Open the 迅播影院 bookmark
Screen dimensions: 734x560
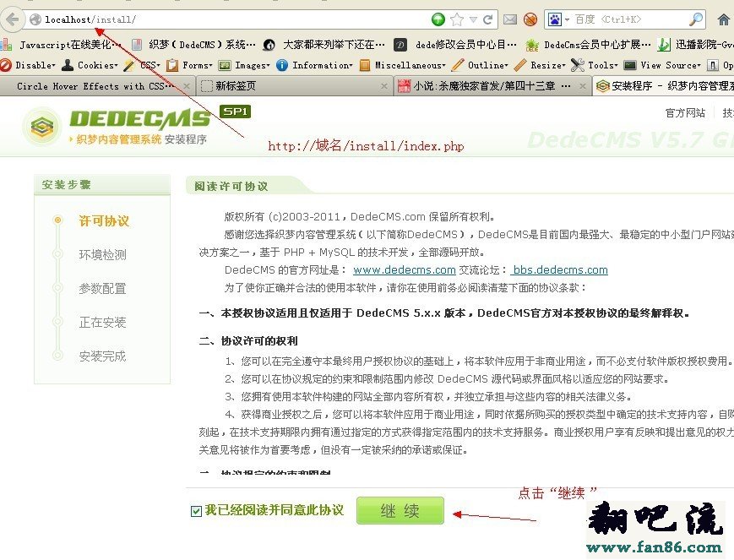(x=696, y=45)
